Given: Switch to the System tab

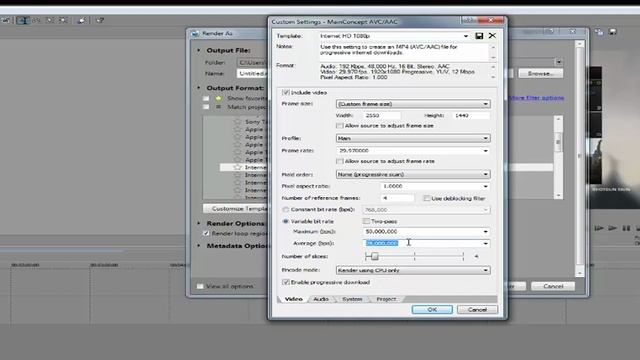Looking at the screenshot, I should tap(352, 299).
